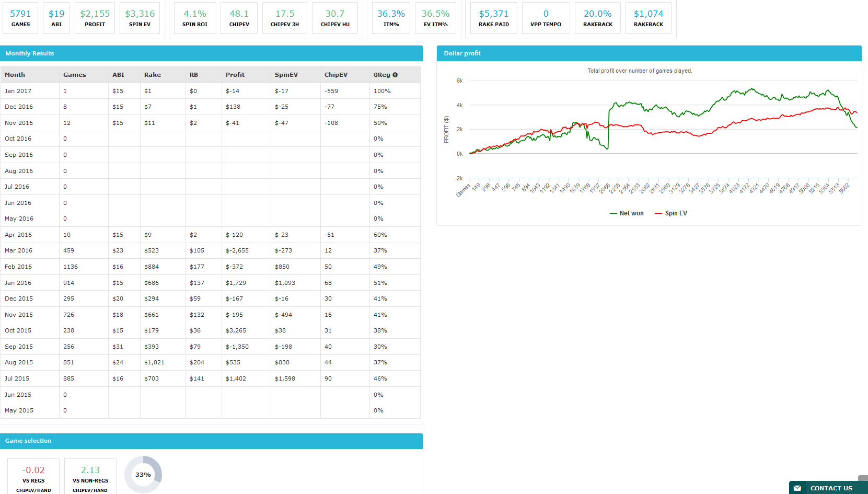Click the $2,155 Profit stat card

point(95,18)
